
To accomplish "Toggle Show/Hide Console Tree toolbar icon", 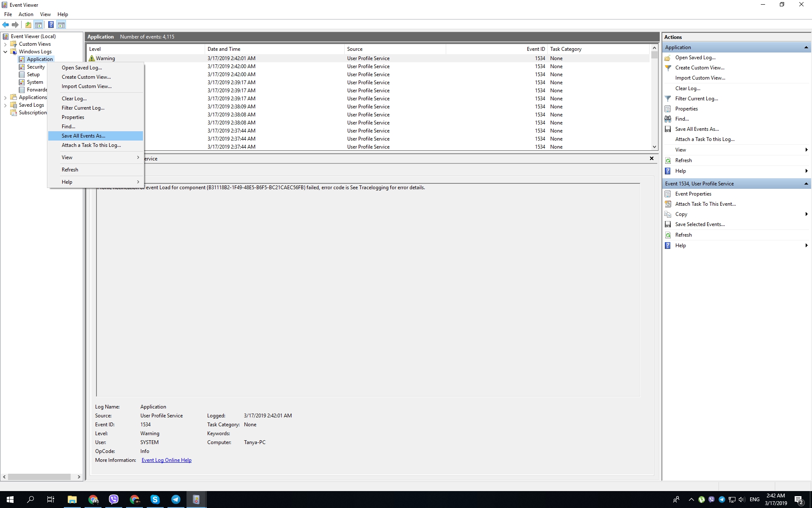I will [38, 25].
